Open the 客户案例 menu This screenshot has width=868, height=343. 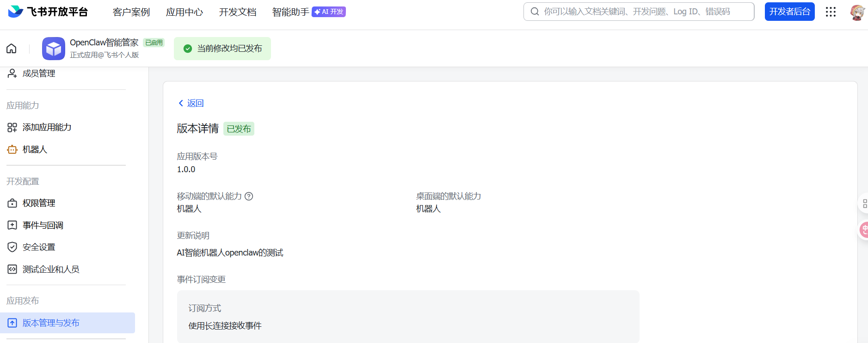pos(131,12)
